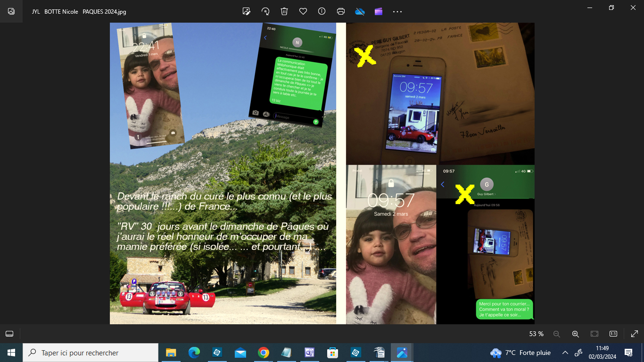Viewport: 644px width, 362px height.
Task: Open weather widget showing 7°C Forte pluie
Action: (x=520, y=353)
